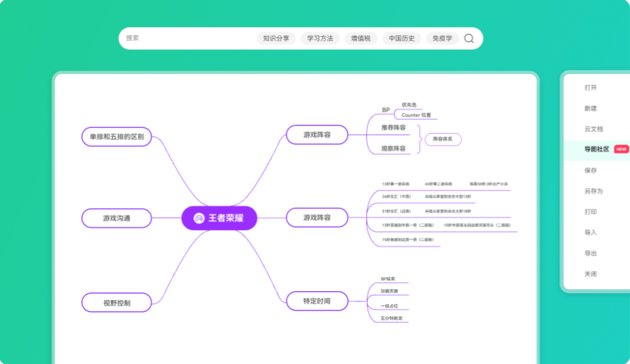Screen dimensions: 630x364
Task: Click the gamepad icon in 王者荣耀 node
Action: click(199, 218)
